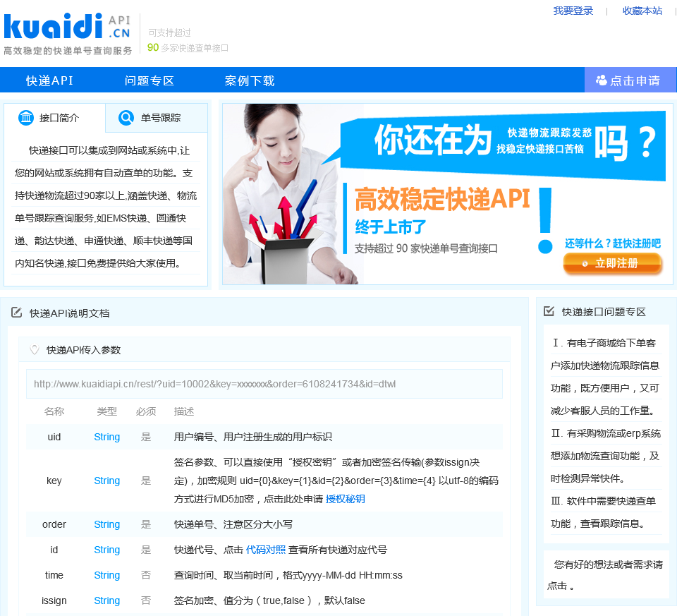Click the 收藏本站 link
Viewport: 677px width, 616px height.
[x=642, y=11]
